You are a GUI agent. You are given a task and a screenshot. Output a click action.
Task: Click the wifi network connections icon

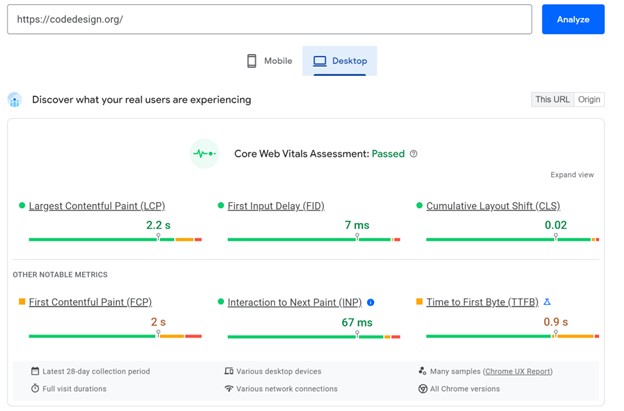click(x=229, y=389)
